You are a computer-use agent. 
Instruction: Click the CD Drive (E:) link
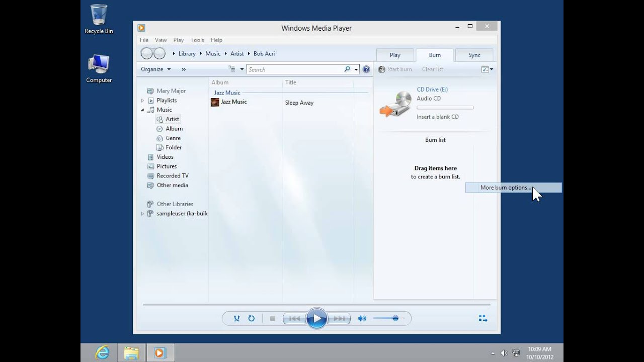pos(432,89)
